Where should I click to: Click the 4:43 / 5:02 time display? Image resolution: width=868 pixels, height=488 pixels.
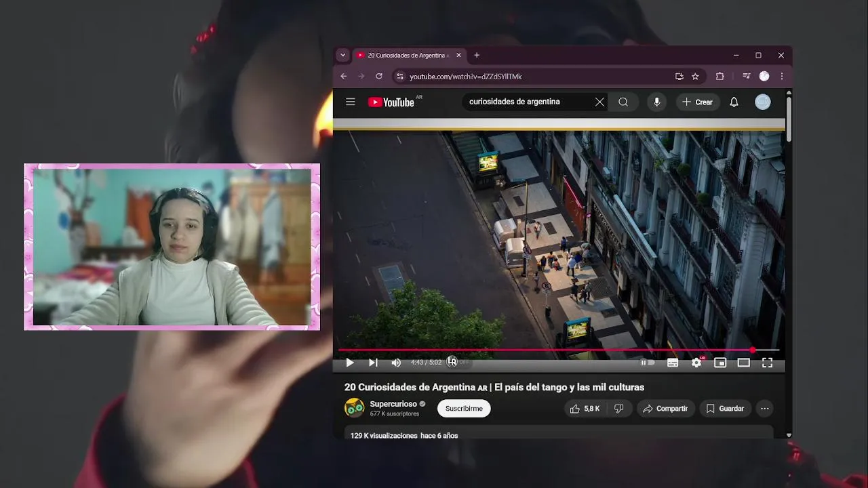point(426,363)
